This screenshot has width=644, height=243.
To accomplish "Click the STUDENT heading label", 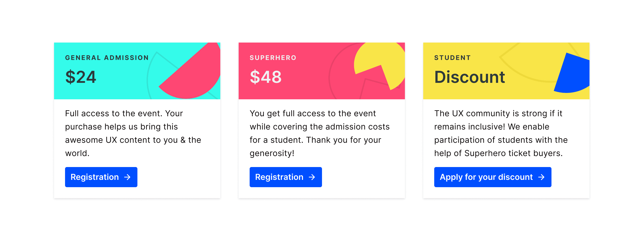I will click(453, 58).
